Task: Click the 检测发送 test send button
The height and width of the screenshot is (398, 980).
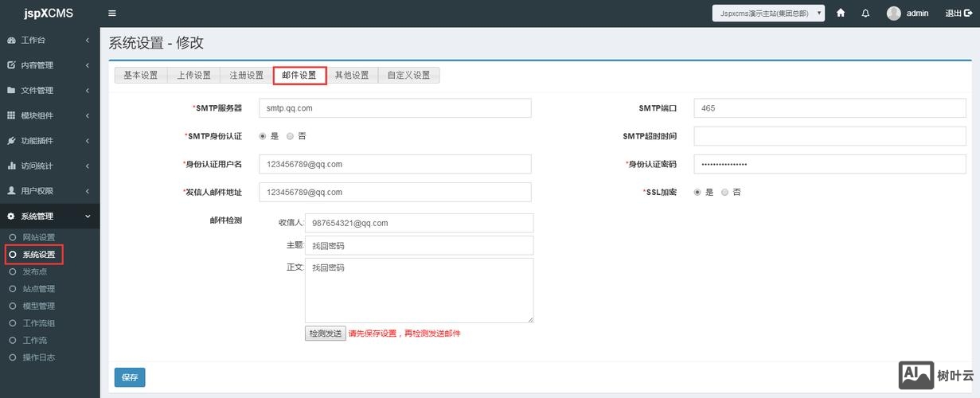Action: click(326, 334)
